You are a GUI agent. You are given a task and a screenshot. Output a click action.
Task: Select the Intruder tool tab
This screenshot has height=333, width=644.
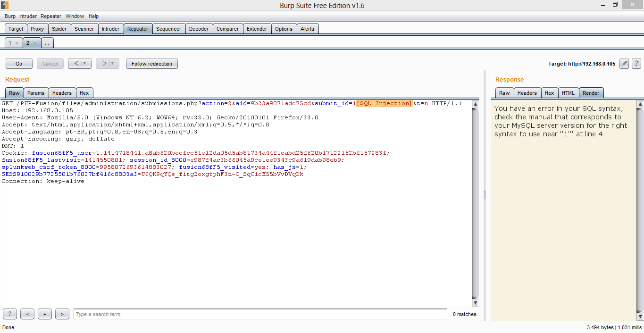111,29
